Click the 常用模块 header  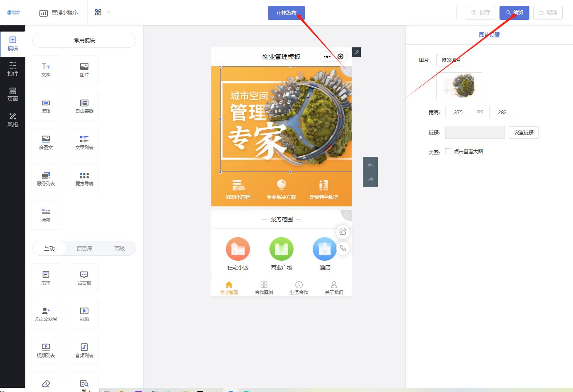(84, 40)
